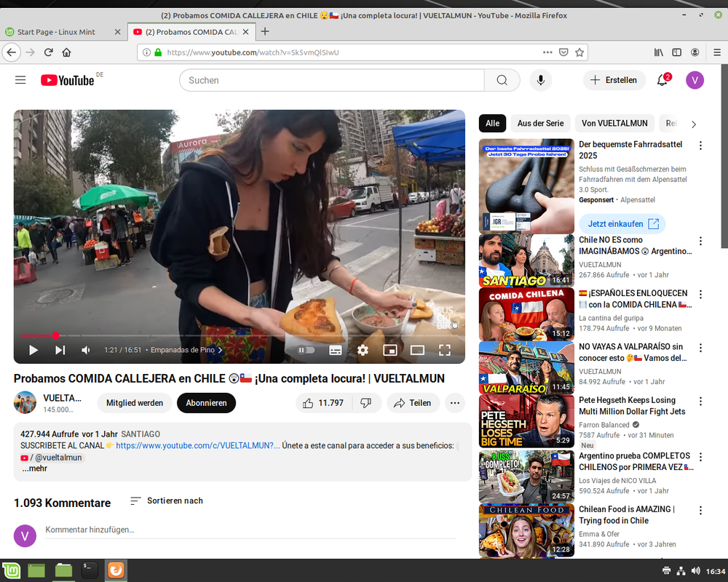The image size is (728, 582).
Task: Open page actions three-dot menu in address bar
Action: 547,52
